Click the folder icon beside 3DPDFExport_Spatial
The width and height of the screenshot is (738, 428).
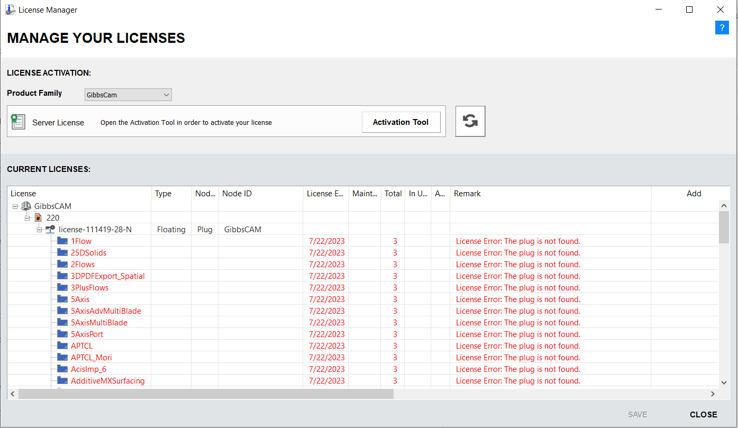pos(62,275)
